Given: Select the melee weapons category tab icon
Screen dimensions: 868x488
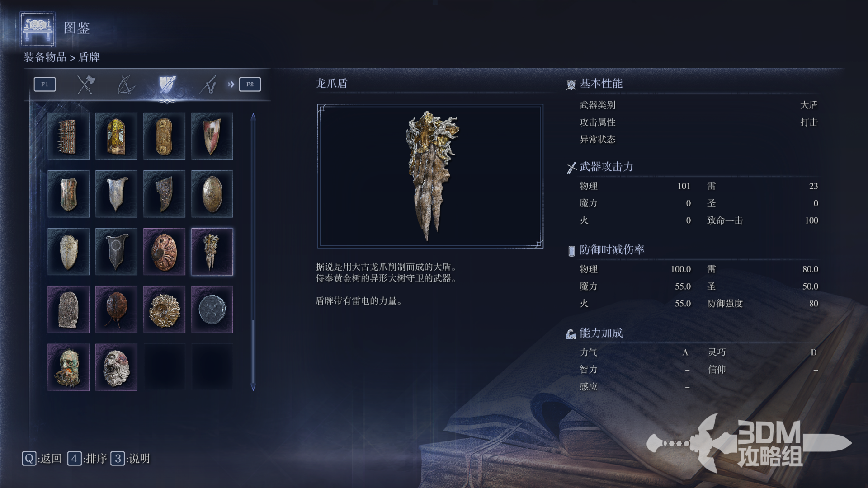Looking at the screenshot, I should tap(85, 84).
